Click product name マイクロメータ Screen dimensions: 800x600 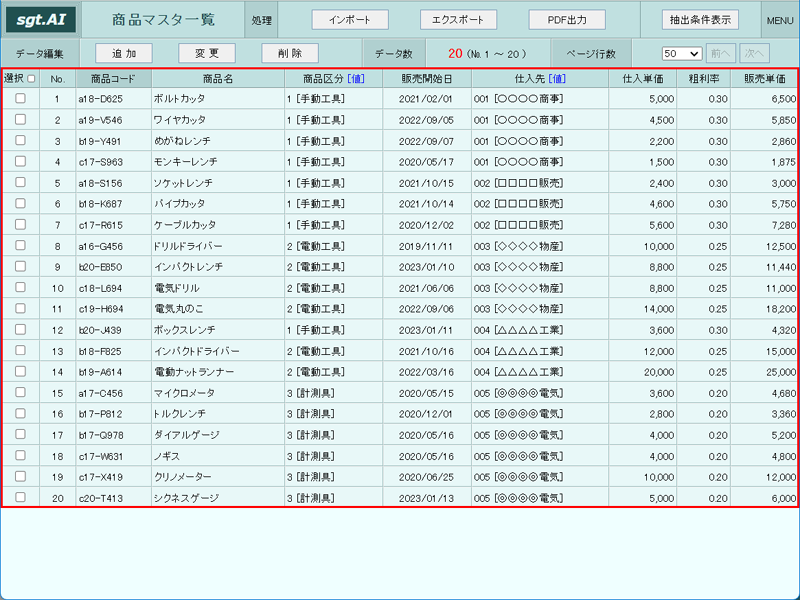[184, 393]
